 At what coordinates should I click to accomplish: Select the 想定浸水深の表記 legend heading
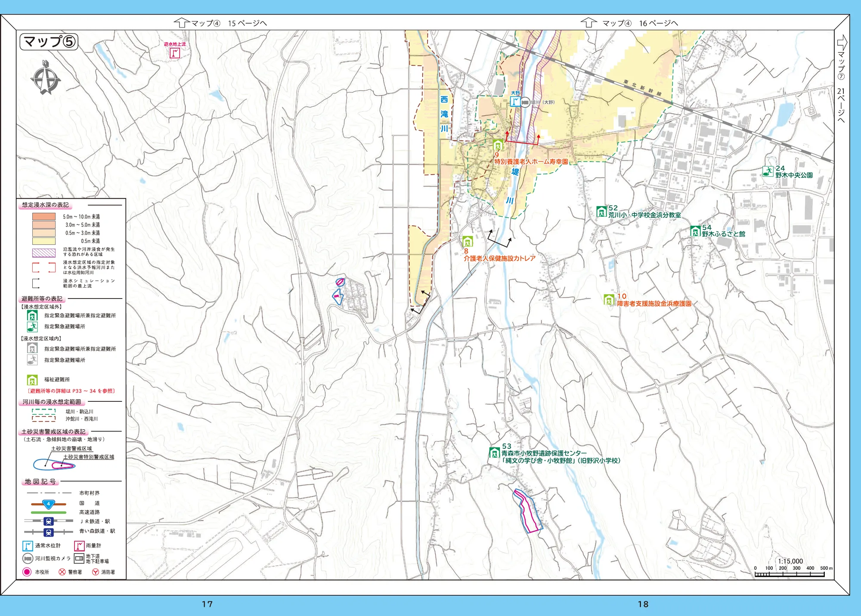45,205
